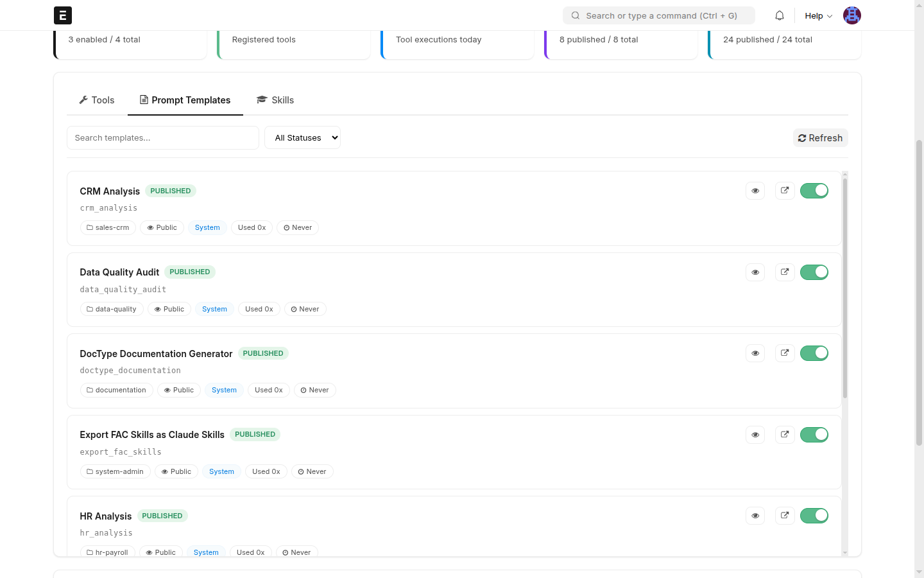This screenshot has height=578, width=924.
Task: Open the user avatar menu
Action: (852, 15)
